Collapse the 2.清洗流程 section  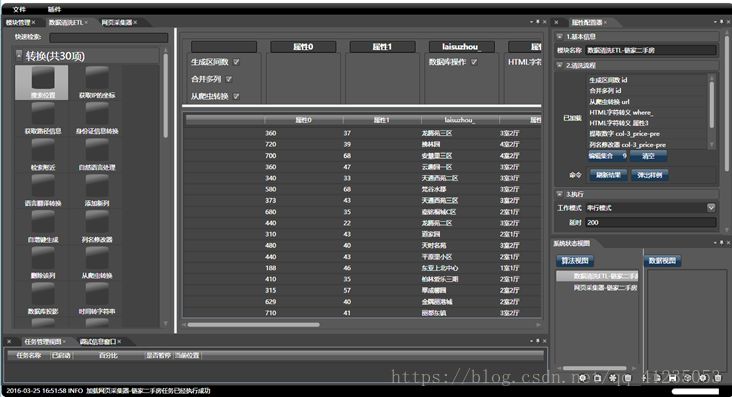click(x=559, y=65)
